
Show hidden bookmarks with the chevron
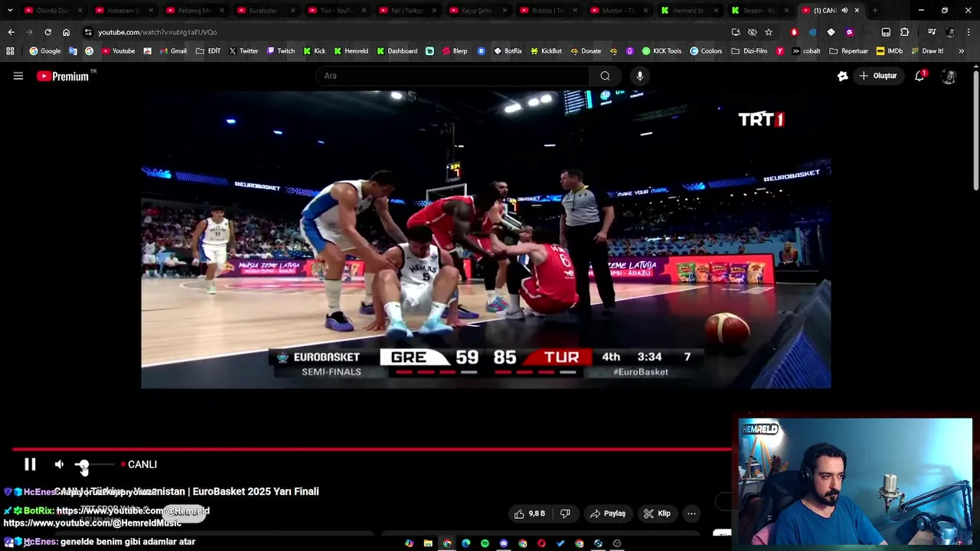[961, 51]
